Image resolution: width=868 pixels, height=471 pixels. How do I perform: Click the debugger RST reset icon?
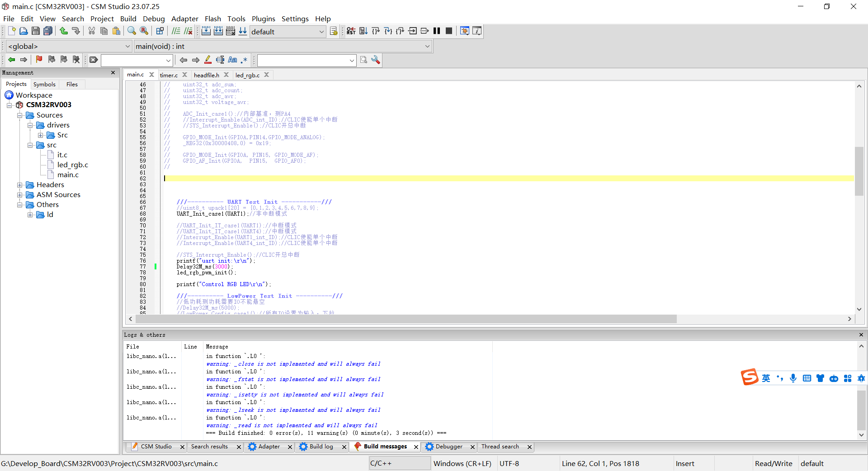pyautogui.click(x=351, y=31)
